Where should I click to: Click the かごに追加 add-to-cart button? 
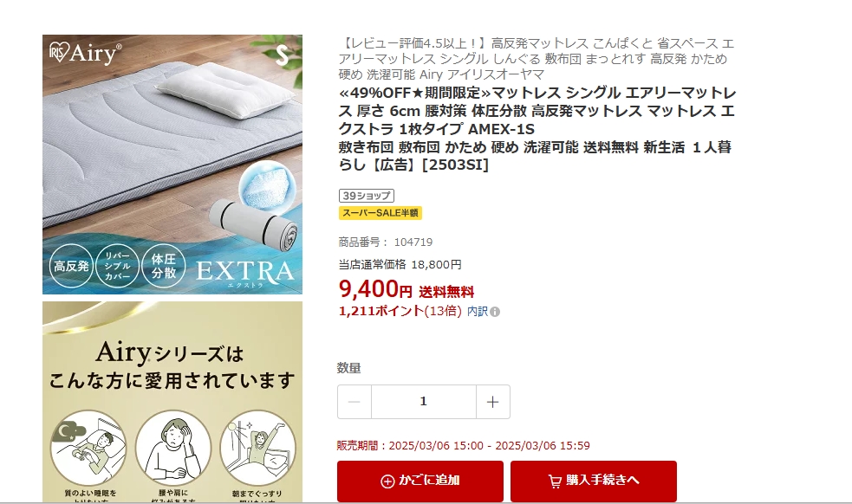tap(420, 481)
